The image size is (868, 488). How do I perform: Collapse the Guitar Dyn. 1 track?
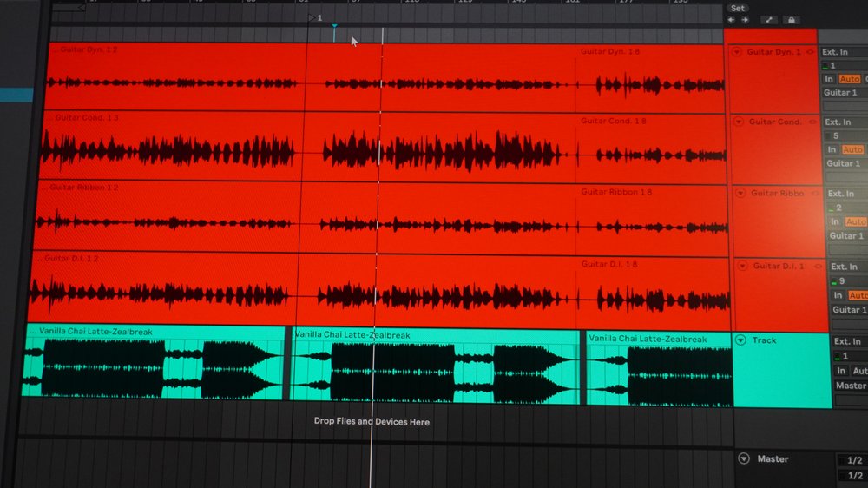click(738, 52)
